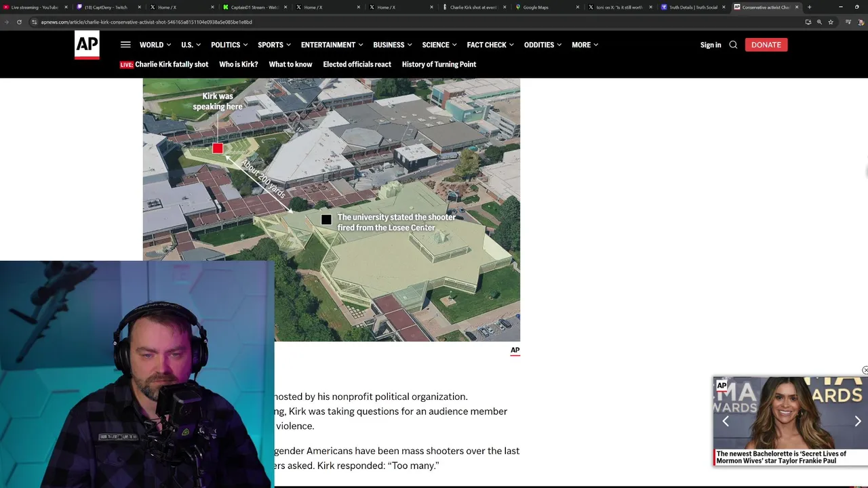
Task: Click the AP logo in the header
Action: tap(87, 45)
